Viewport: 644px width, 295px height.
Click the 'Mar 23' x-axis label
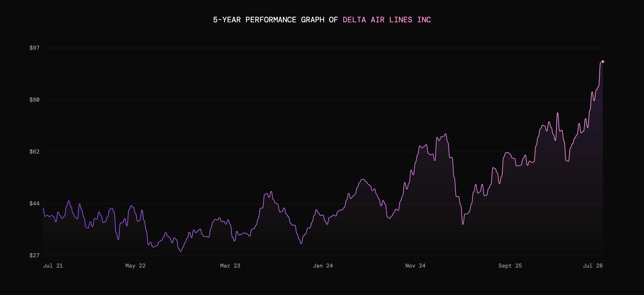(x=230, y=266)
